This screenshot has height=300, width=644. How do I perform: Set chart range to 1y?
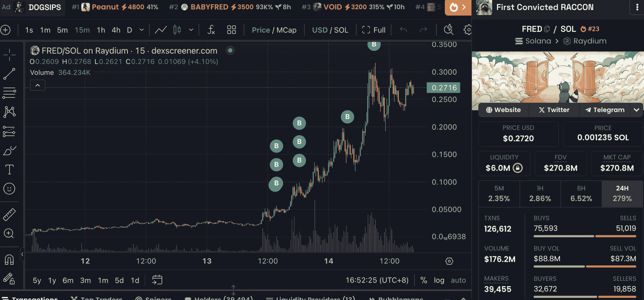pos(52,280)
